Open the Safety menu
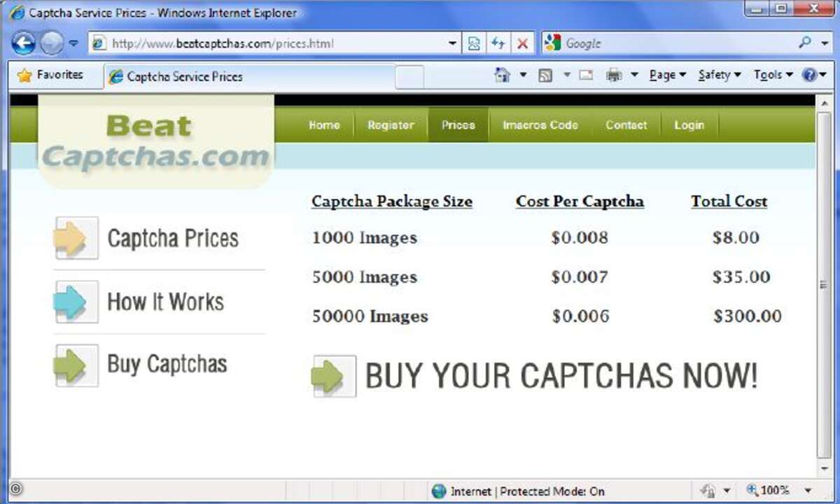 (x=719, y=75)
